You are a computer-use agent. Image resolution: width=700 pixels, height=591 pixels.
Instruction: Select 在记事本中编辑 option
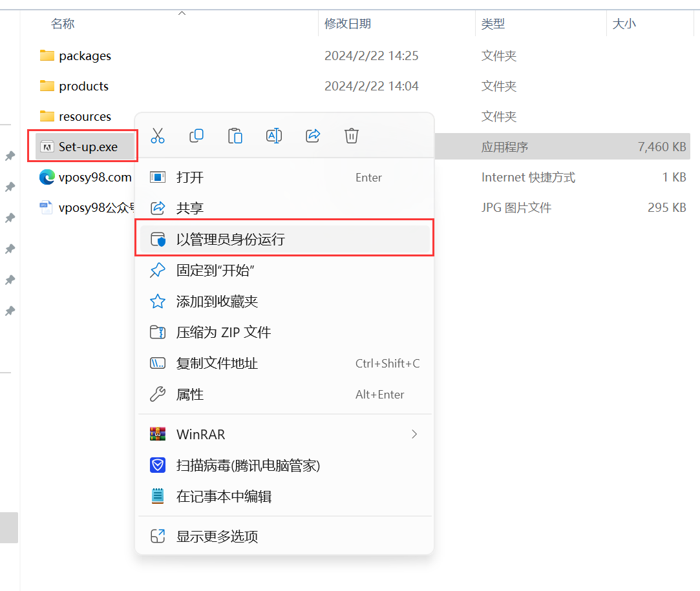(224, 497)
